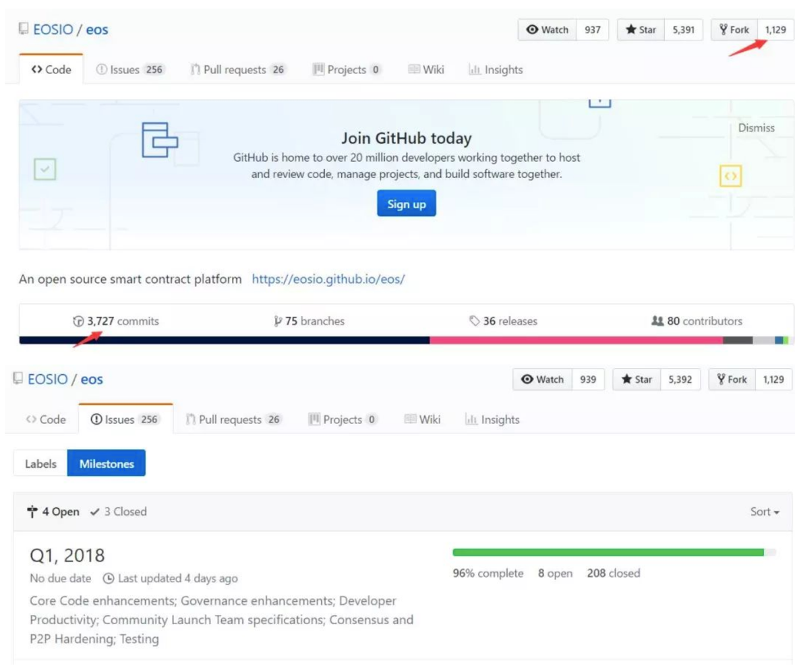The width and height of the screenshot is (795, 672).
Task: Click the repository icon beside top EOSIO title
Action: pyautogui.click(x=24, y=29)
